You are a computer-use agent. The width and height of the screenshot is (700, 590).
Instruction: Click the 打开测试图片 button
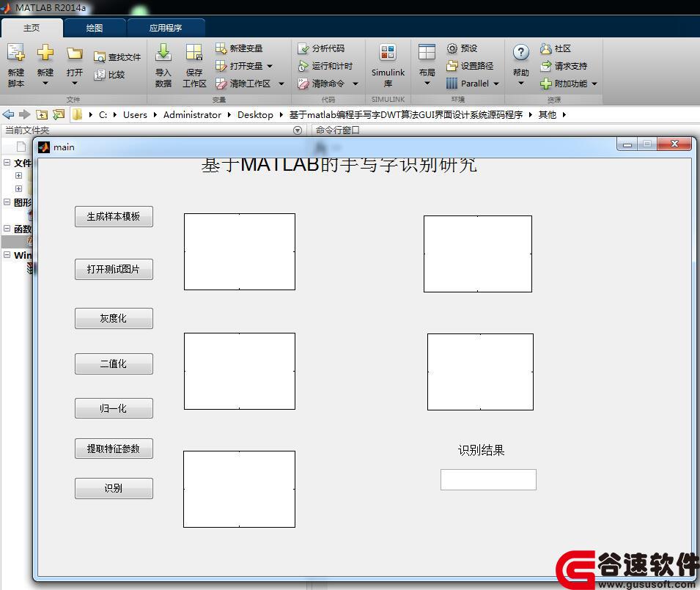(114, 269)
